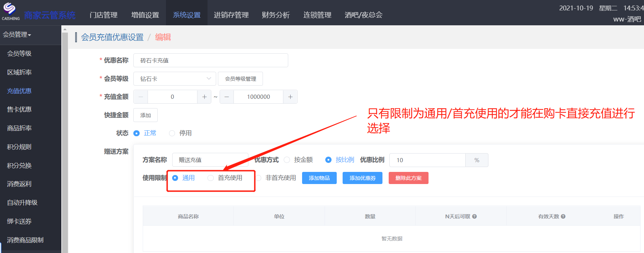Go to 消费返利 in the sidebar

(19, 184)
